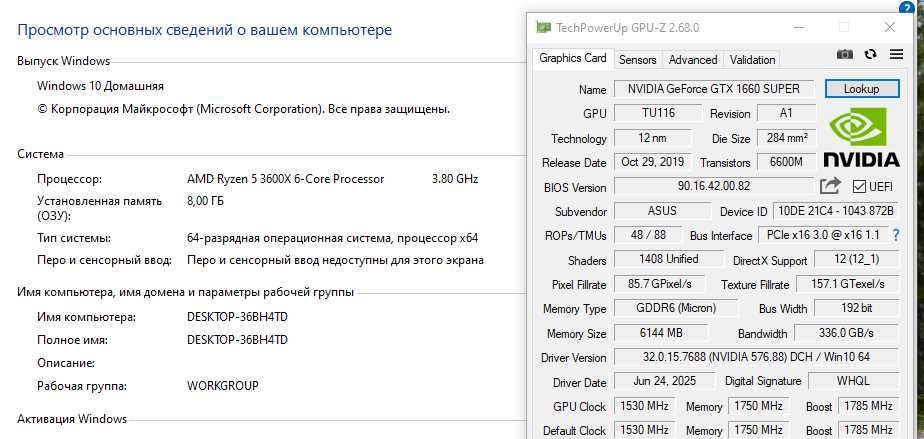Open the GPU-Z hamburger menu icon
924x439 pixels.
coord(896,54)
